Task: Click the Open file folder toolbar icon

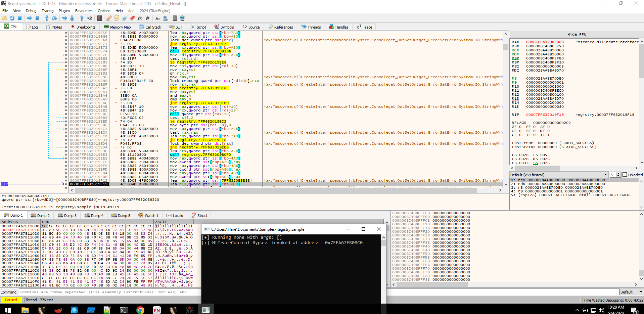Action: (x=4, y=18)
